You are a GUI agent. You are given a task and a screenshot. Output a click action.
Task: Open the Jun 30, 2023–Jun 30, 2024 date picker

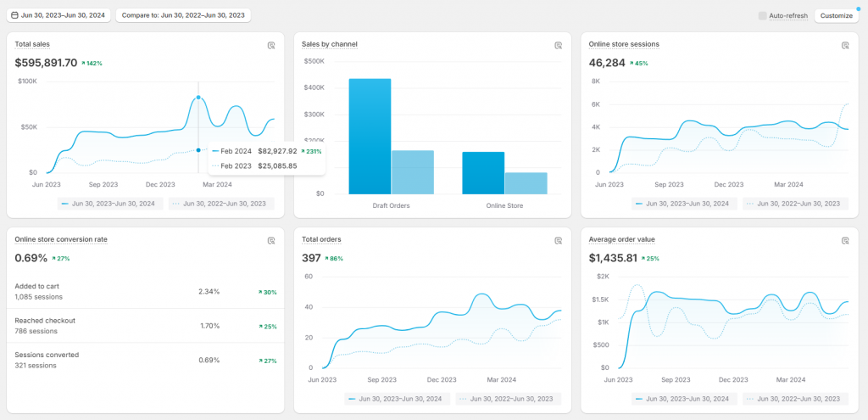pos(58,15)
